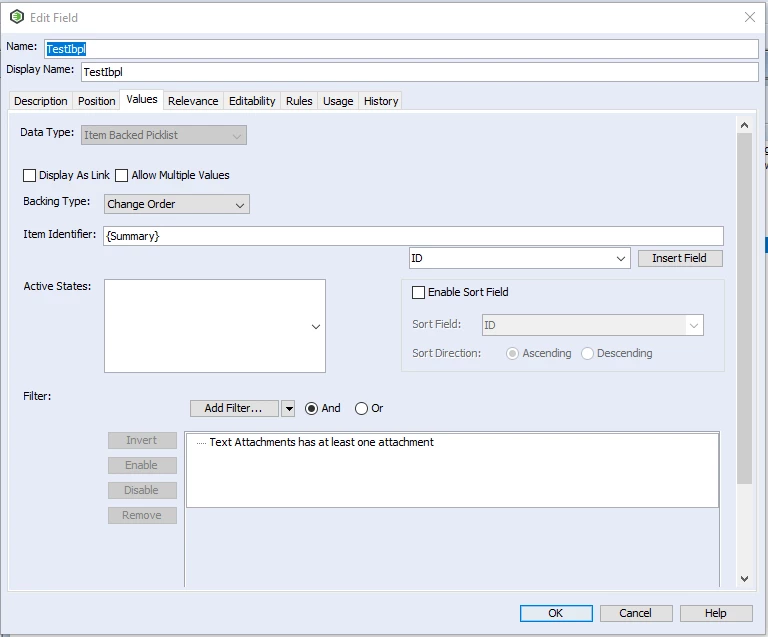Screen dimensions: 768x637
Task: Select the Values tab
Action: point(142,99)
